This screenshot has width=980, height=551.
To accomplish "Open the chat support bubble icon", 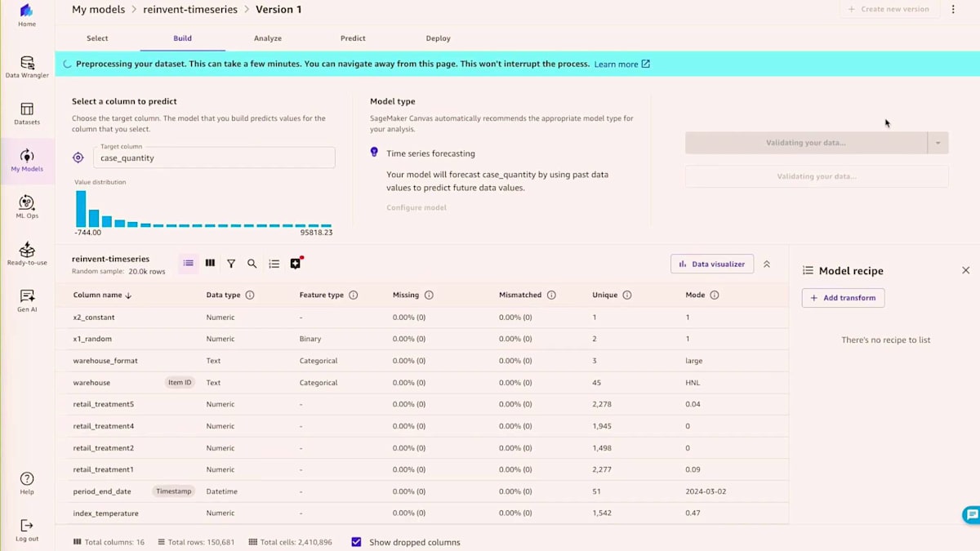I will click(971, 514).
